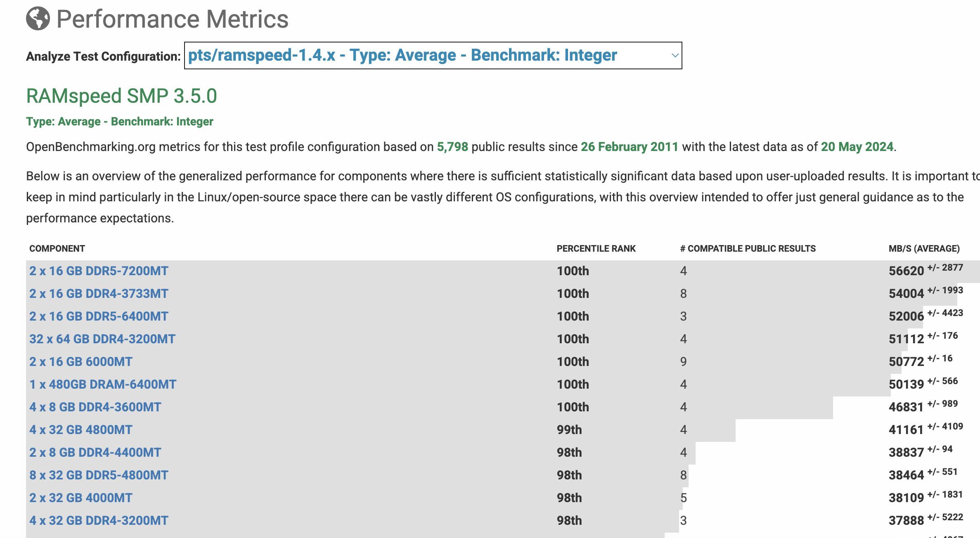Image resolution: width=980 pixels, height=538 pixels.
Task: Open 8 x 32 GB DDR5-4800MT link
Action: (99, 475)
